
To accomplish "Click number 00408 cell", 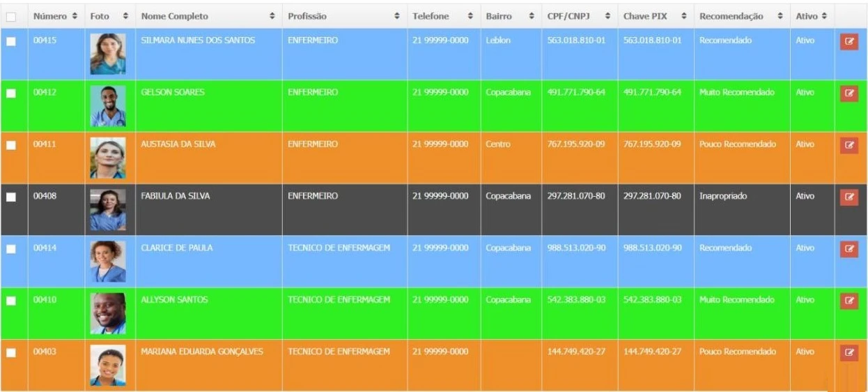I will 45,196.
